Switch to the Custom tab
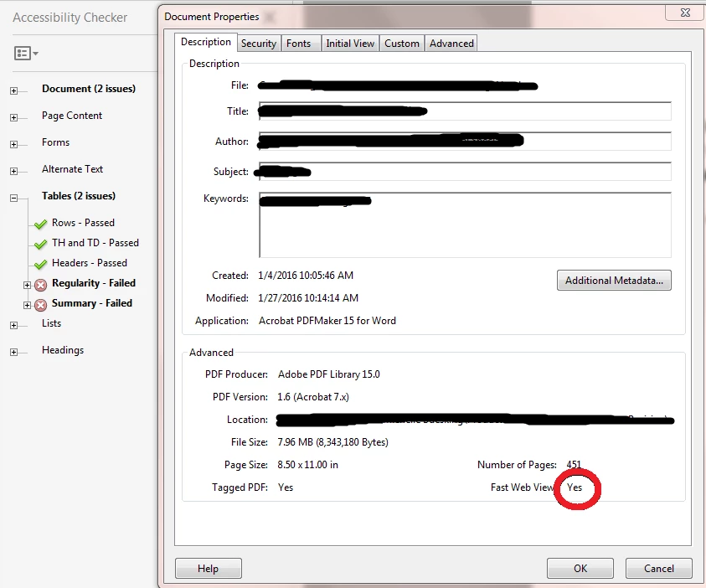Screen dimensions: 706x588 coord(402,44)
